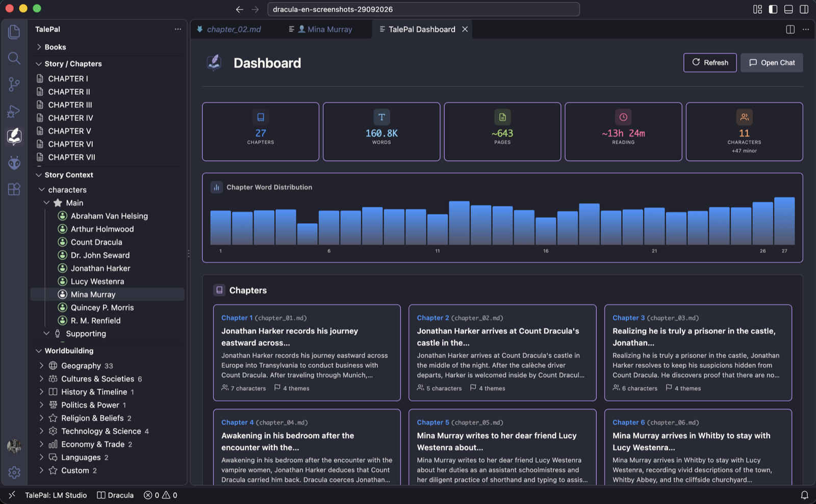Click the Open Chat button
The image size is (816, 504).
tap(772, 63)
